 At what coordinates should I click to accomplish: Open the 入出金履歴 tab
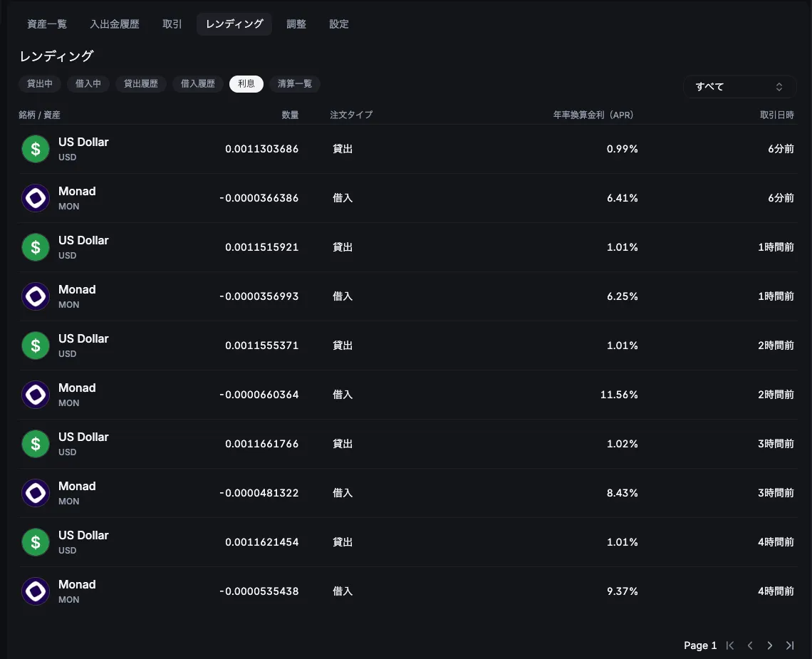point(115,24)
